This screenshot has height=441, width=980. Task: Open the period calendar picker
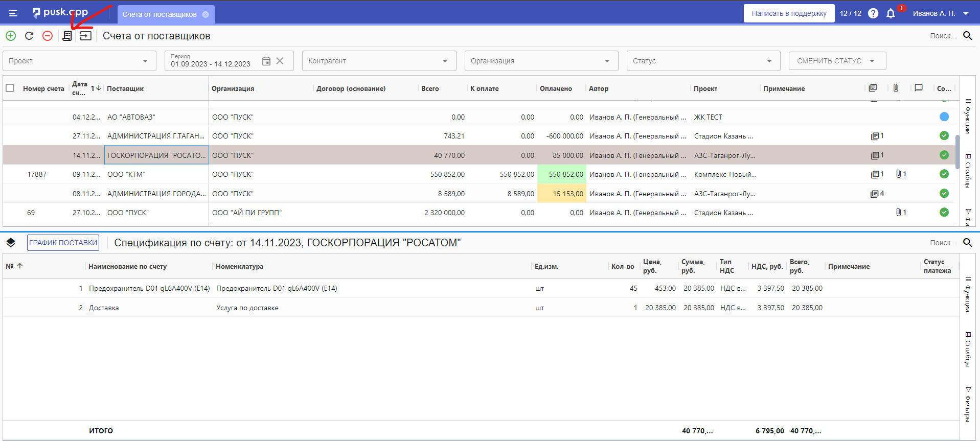tap(266, 61)
